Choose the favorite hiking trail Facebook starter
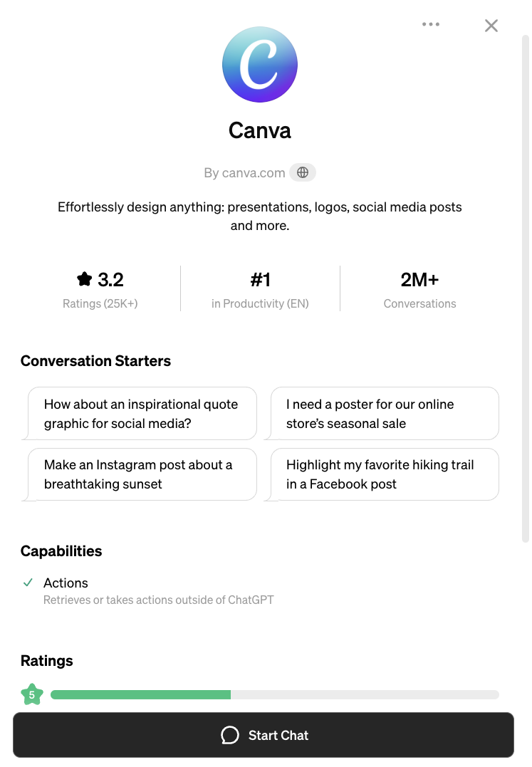 (x=385, y=474)
